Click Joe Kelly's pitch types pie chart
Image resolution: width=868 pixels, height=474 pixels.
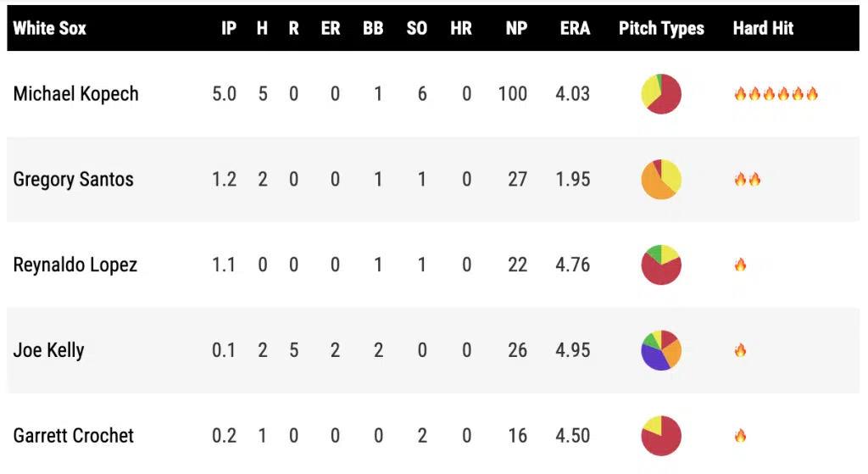pos(661,350)
